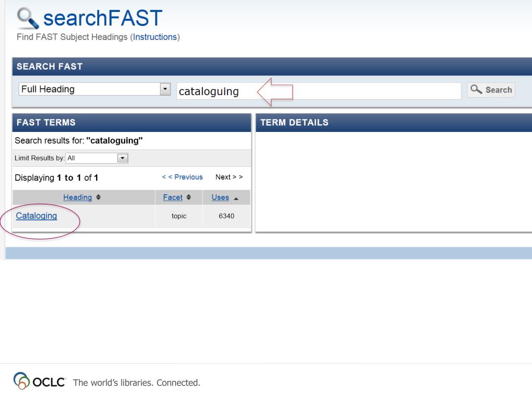This screenshot has height=399, width=532.
Task: Open the Cataloging heading result
Action: 36,216
